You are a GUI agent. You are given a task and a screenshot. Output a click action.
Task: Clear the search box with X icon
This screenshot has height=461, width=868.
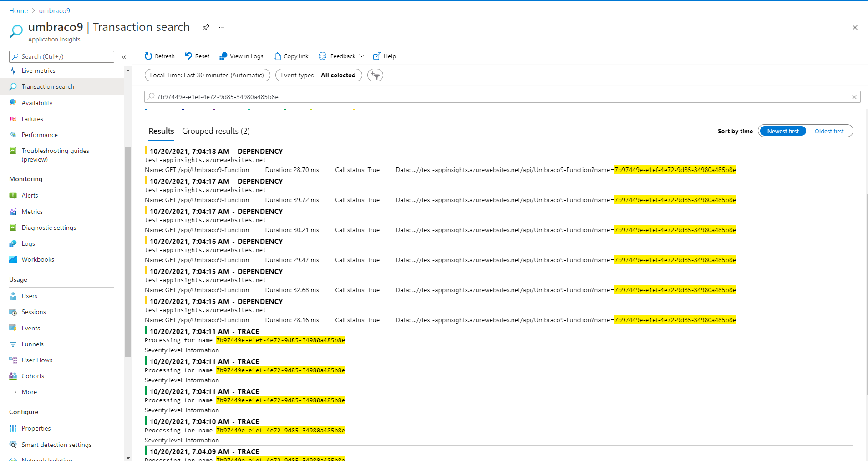point(854,97)
